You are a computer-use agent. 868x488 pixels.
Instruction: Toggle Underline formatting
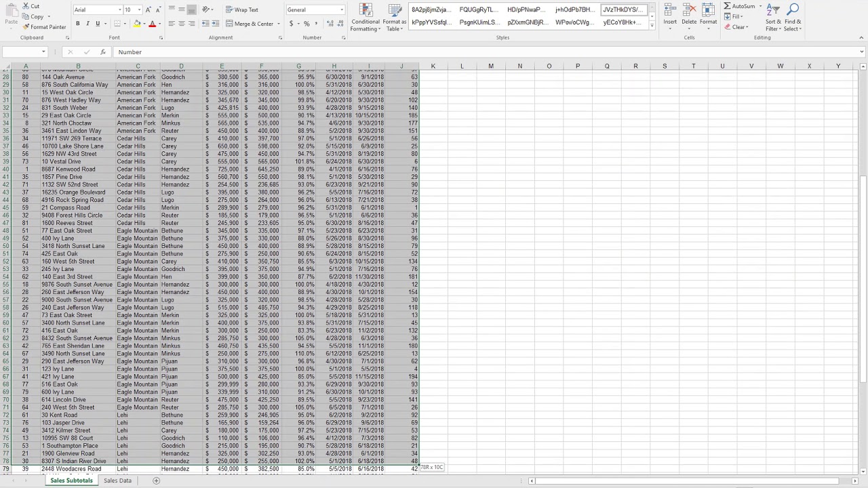tap(97, 24)
